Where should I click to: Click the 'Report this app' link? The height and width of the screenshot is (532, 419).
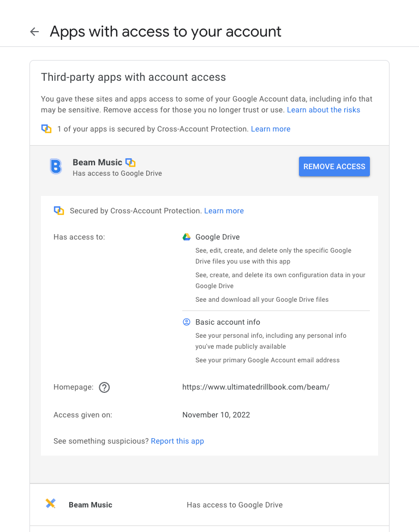click(177, 441)
